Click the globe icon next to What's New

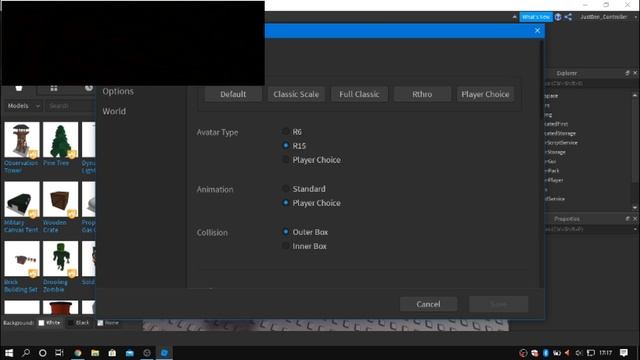[x=558, y=17]
